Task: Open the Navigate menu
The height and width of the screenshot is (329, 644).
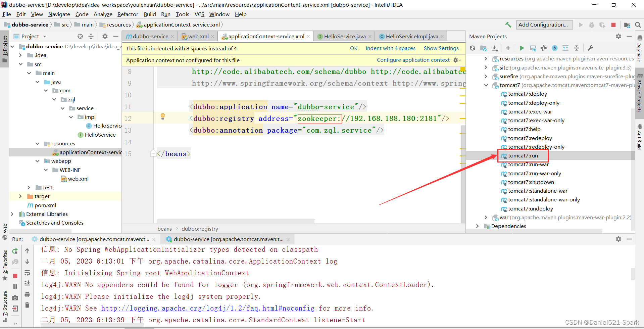Action: point(59,14)
